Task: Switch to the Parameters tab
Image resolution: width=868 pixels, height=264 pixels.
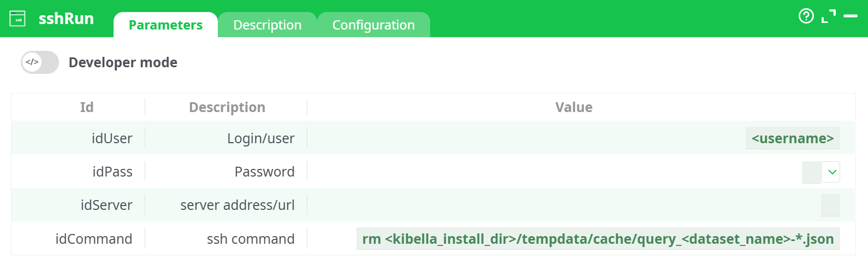Action: click(165, 25)
